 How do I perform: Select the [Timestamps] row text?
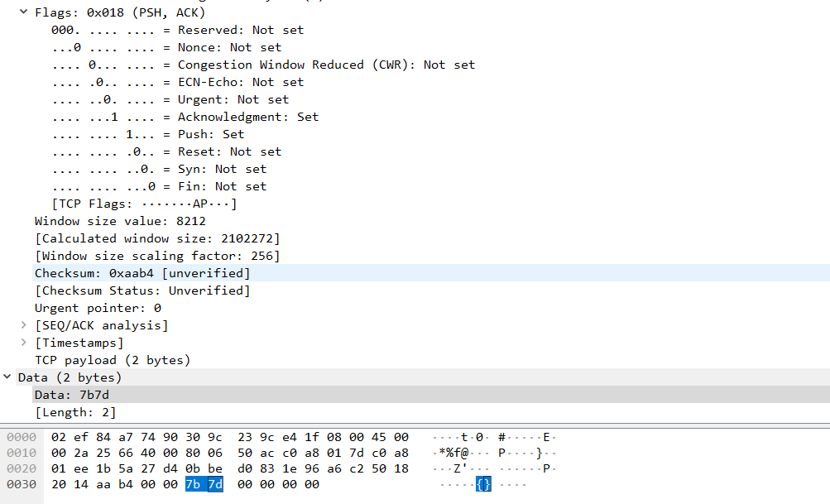point(79,343)
